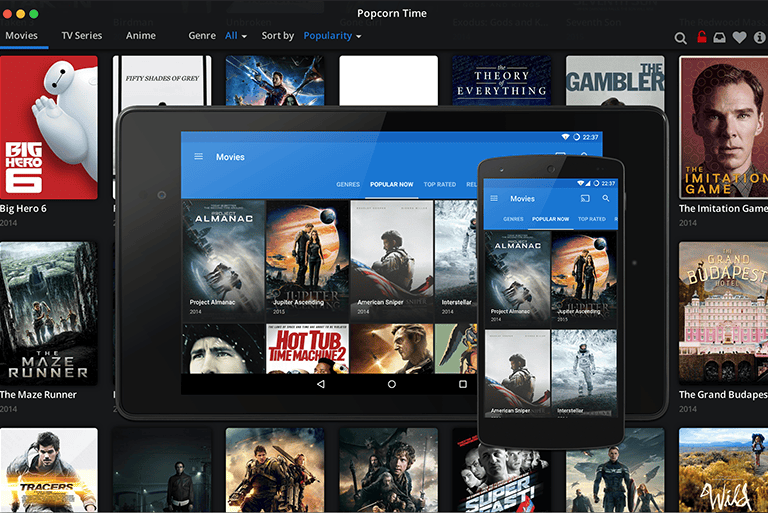This screenshot has width=768, height=513.
Task: Open the Fifty Shades of Grey poster
Action: pyautogui.click(x=162, y=81)
